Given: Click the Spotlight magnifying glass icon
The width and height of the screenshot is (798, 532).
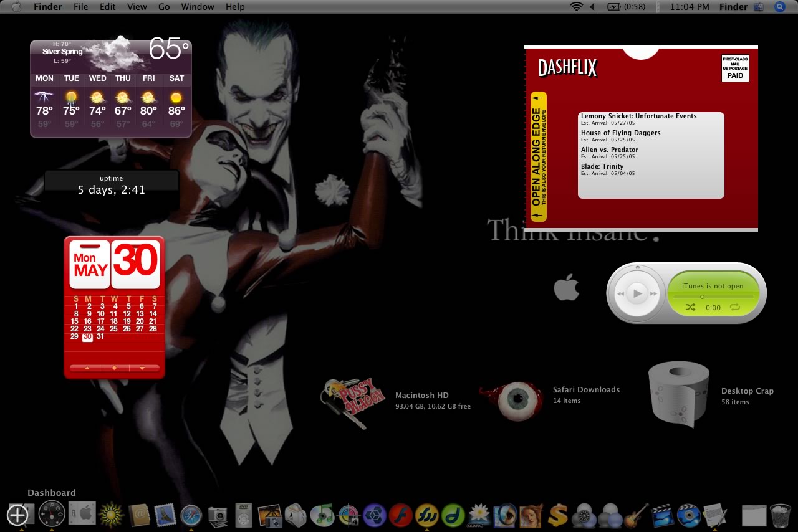Looking at the screenshot, I should tap(779, 7).
